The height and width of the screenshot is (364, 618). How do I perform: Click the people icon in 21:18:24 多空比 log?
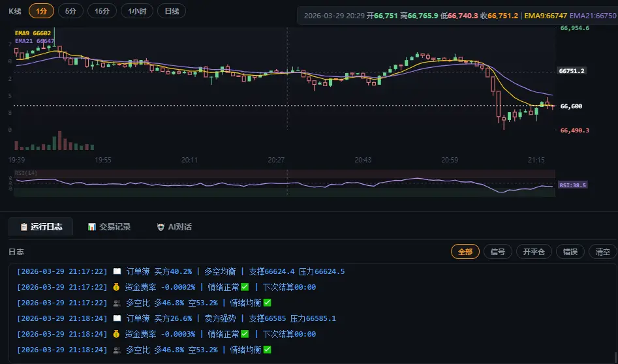(x=117, y=350)
